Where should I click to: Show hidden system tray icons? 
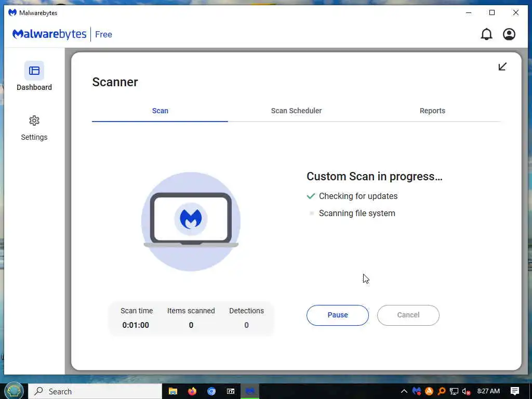click(404, 391)
